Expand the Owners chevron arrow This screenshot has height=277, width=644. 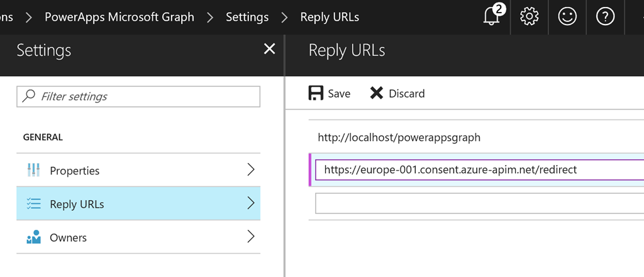click(251, 237)
